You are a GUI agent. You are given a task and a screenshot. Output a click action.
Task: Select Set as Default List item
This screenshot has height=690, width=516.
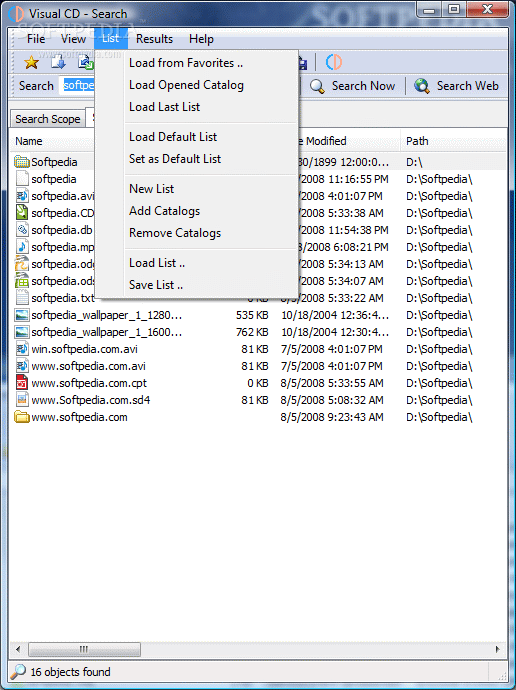click(x=197, y=159)
